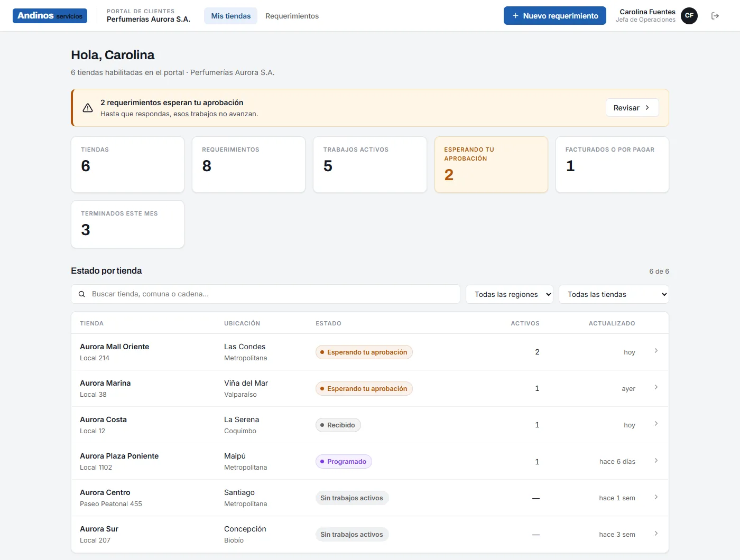Screen dimensions: 740x560
Task: Click the warning triangle icon in the alert
Action: point(88,108)
